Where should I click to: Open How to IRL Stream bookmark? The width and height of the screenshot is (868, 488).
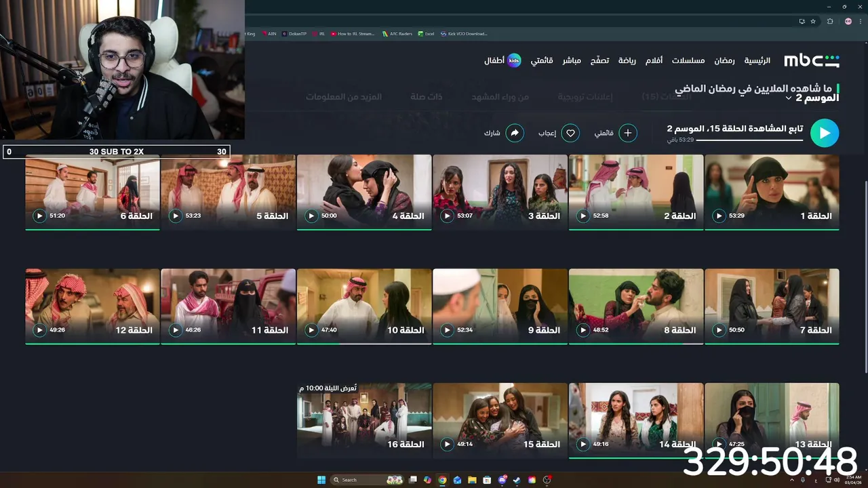point(353,33)
